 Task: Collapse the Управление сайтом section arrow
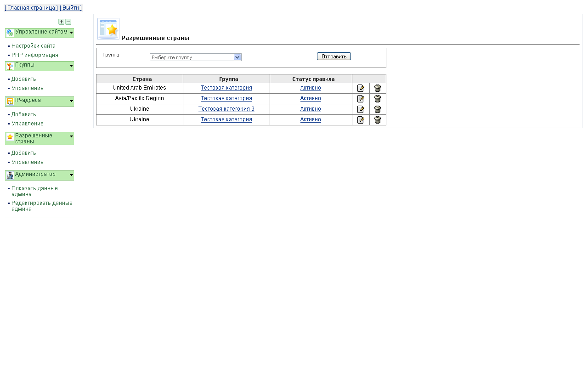72,33
